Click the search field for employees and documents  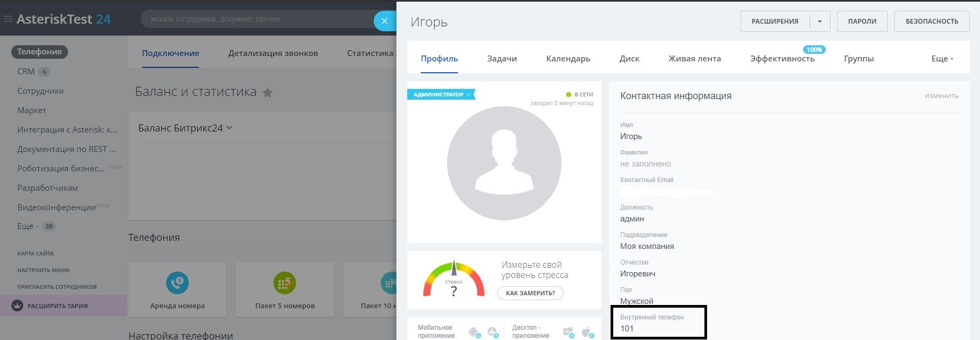pos(259,19)
